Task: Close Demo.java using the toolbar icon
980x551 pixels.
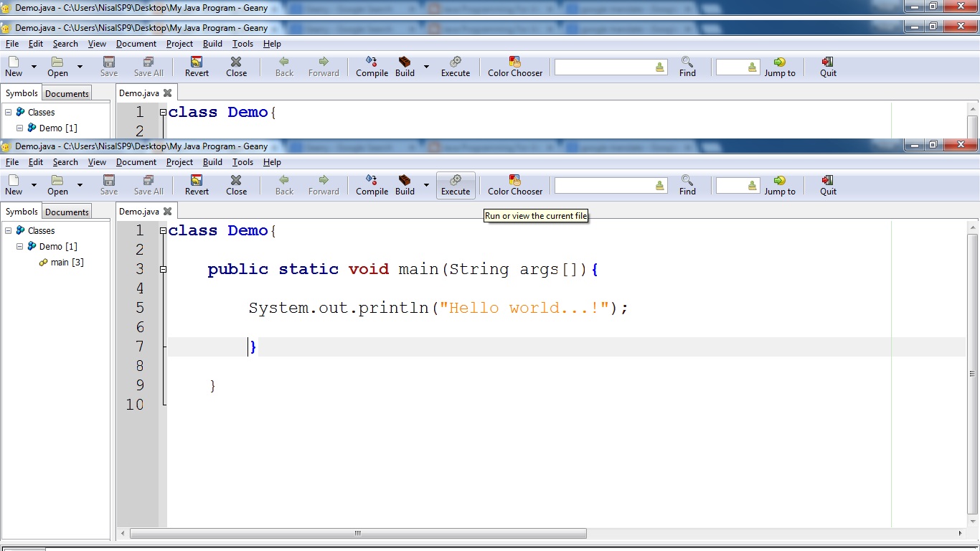Action: click(236, 185)
